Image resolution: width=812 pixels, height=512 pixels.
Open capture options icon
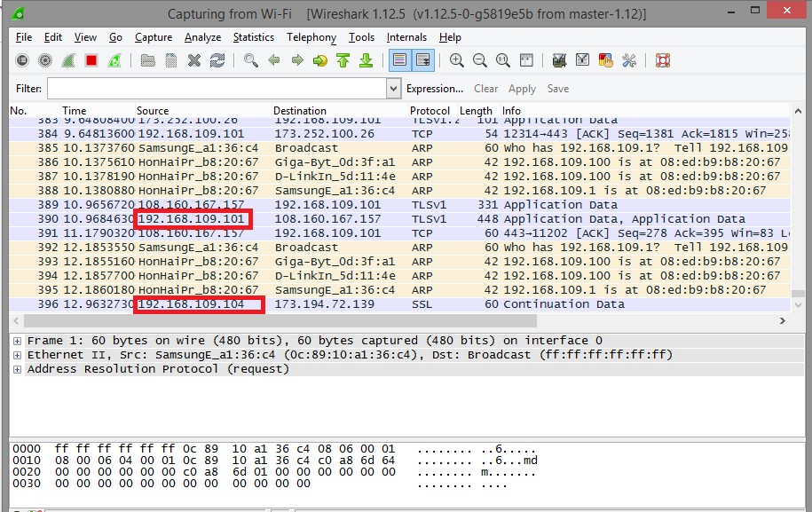[x=45, y=60]
